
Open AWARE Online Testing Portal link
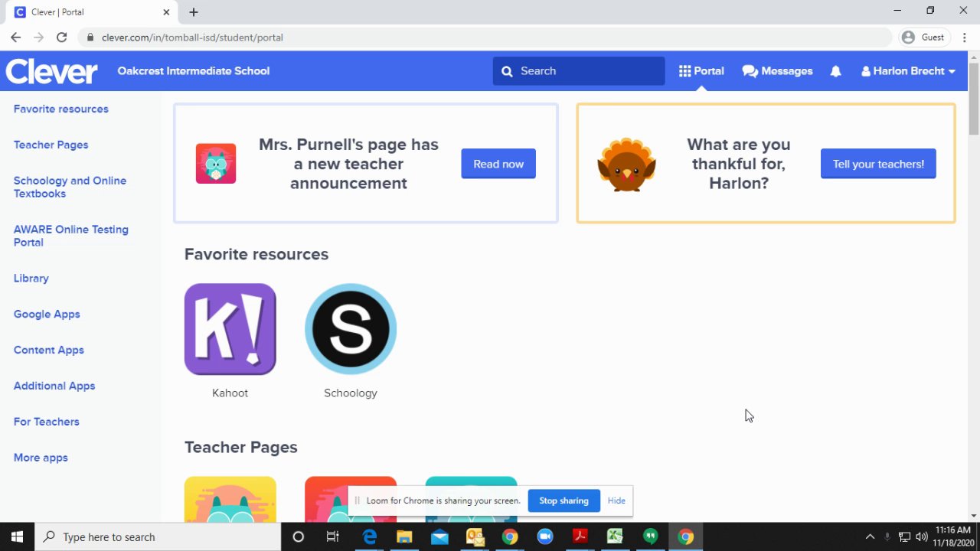point(70,236)
